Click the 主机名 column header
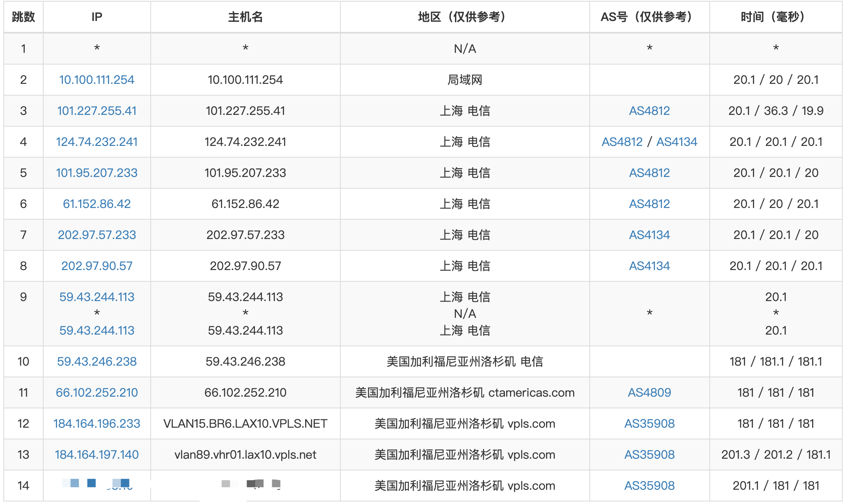This screenshot has width=852, height=504. [245, 17]
